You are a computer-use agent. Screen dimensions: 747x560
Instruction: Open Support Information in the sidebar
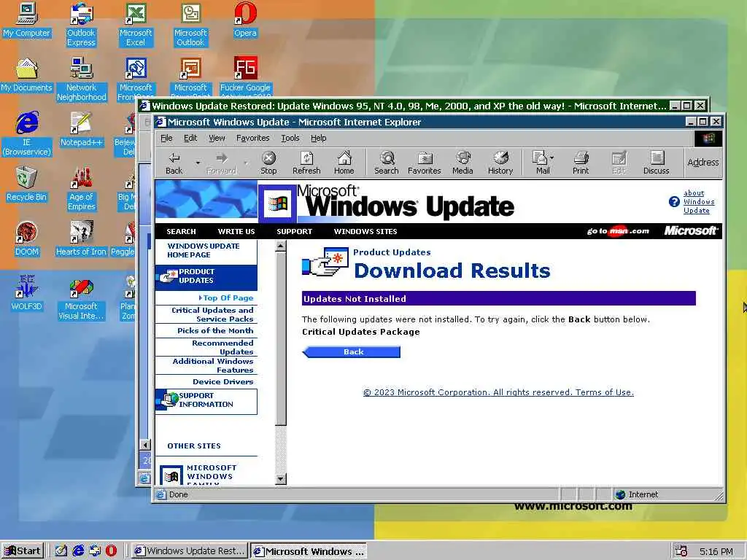pyautogui.click(x=206, y=400)
